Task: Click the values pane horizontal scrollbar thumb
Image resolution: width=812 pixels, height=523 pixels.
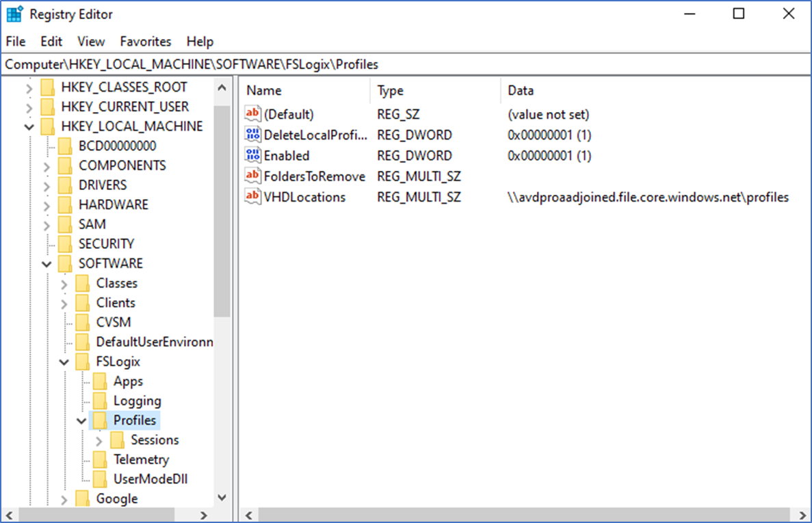Action: click(523, 515)
